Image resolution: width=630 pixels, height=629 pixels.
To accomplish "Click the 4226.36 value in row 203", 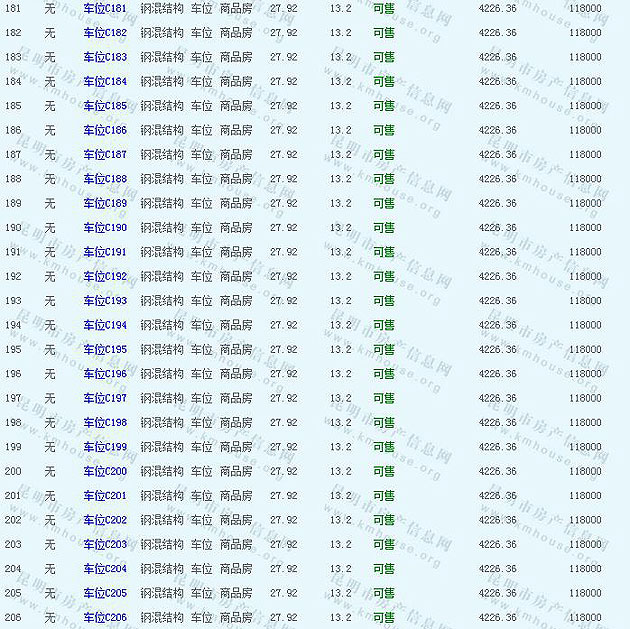I will pos(497,544).
